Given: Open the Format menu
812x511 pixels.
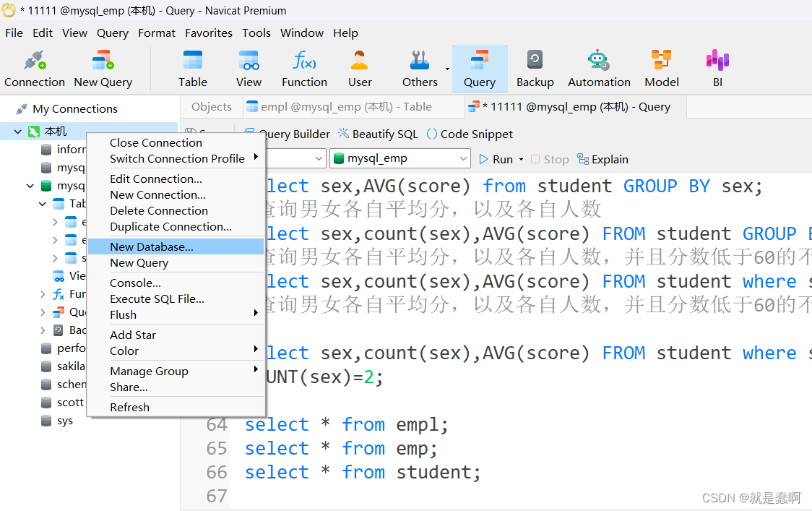Looking at the screenshot, I should 156,33.
